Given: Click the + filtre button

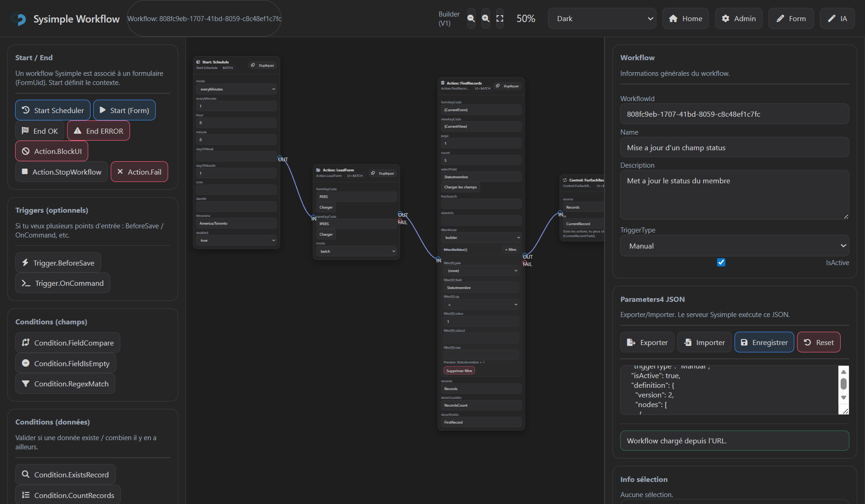Looking at the screenshot, I should (x=511, y=249).
